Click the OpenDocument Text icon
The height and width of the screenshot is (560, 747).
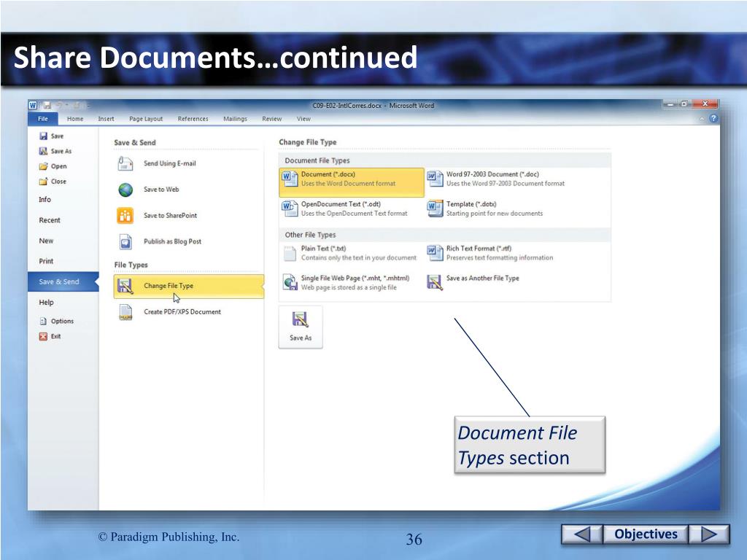pos(290,209)
